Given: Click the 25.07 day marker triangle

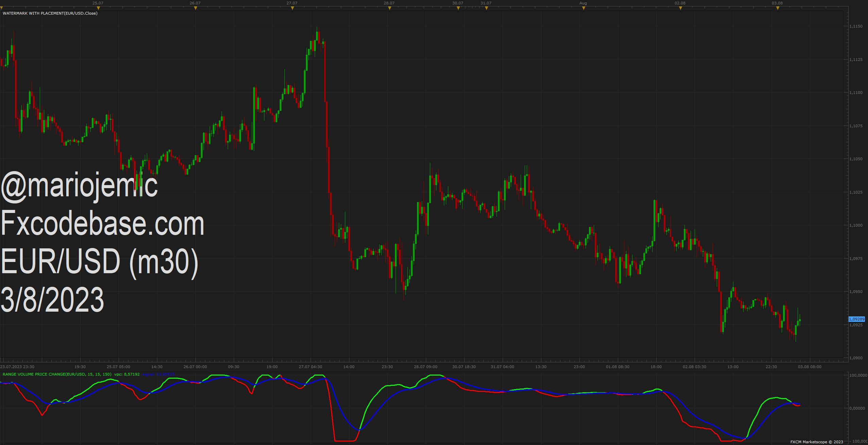Looking at the screenshot, I should (98, 8).
